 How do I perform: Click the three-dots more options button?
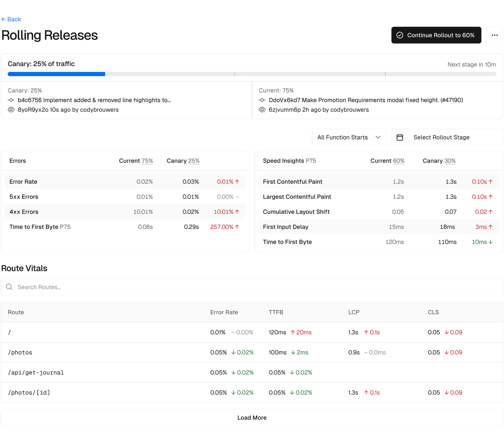click(x=494, y=35)
